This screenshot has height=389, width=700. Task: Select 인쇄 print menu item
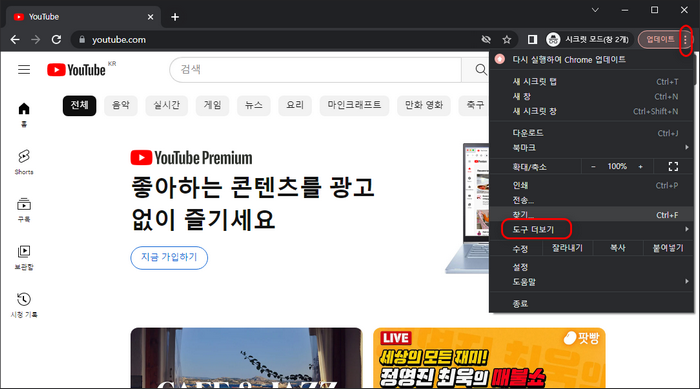point(592,185)
